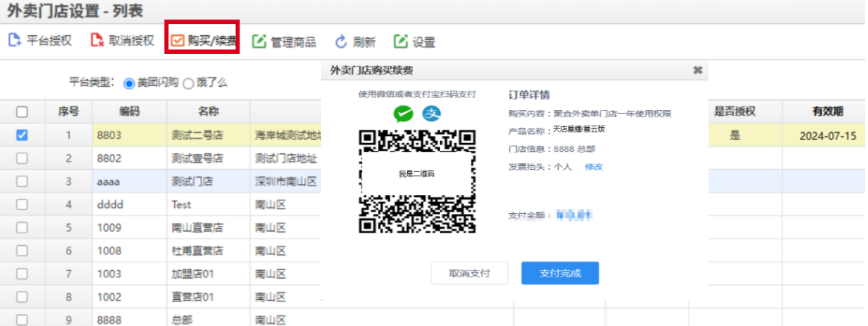Toggle the select-all header checkbox
868x326 pixels.
point(22,112)
